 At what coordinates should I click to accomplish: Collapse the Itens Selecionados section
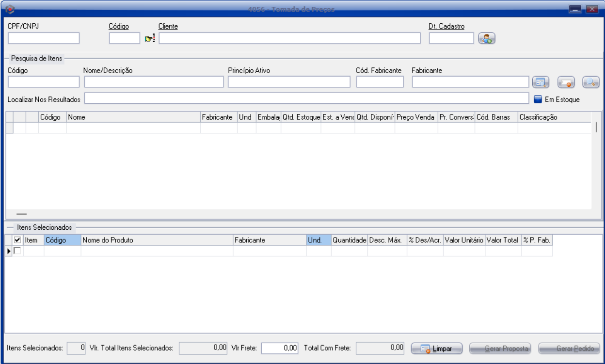10,227
